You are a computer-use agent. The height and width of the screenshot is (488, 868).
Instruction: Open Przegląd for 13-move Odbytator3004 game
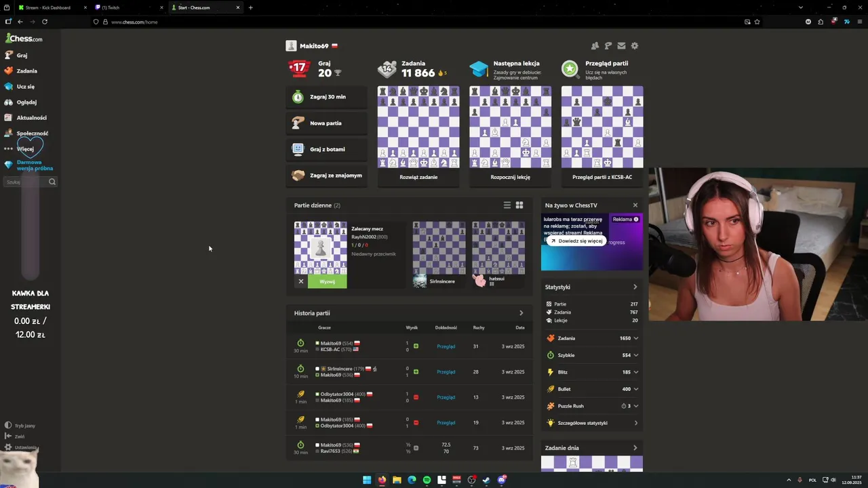coord(446,397)
